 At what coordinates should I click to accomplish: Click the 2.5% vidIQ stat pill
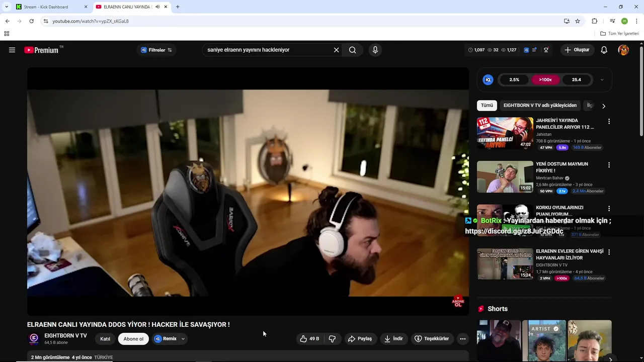(514, 79)
